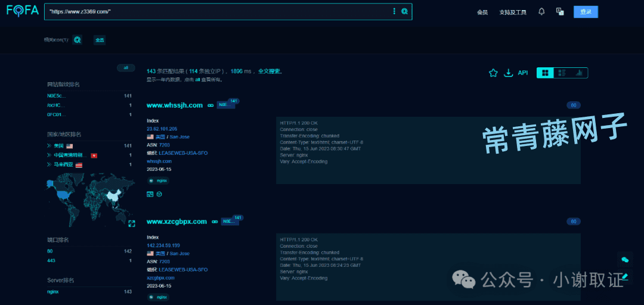The height and width of the screenshot is (305, 644).
Task: Switch language via translate icon
Action: [x=559, y=11]
